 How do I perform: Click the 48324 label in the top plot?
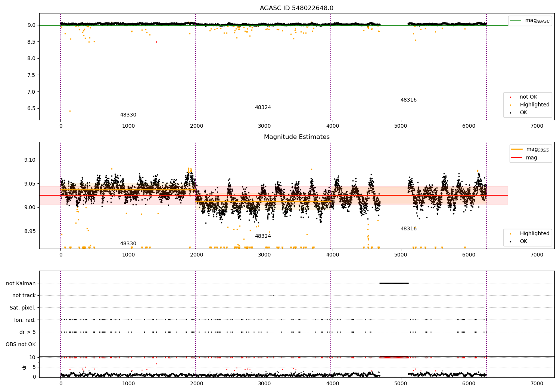pos(263,108)
